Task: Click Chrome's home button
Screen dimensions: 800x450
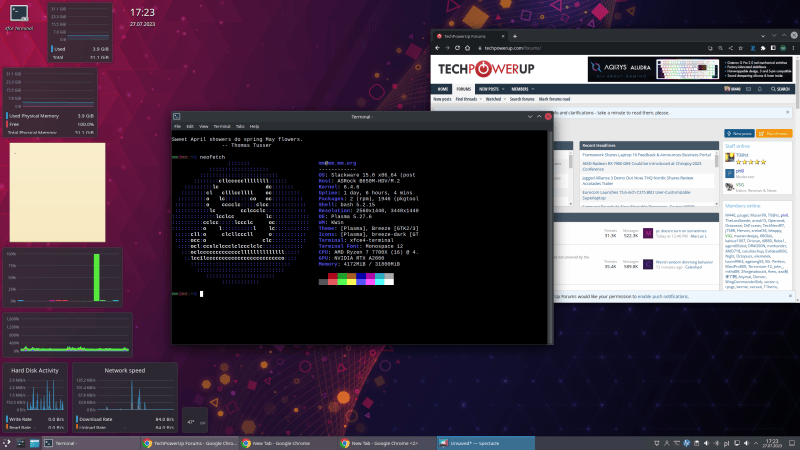Action: (x=467, y=48)
